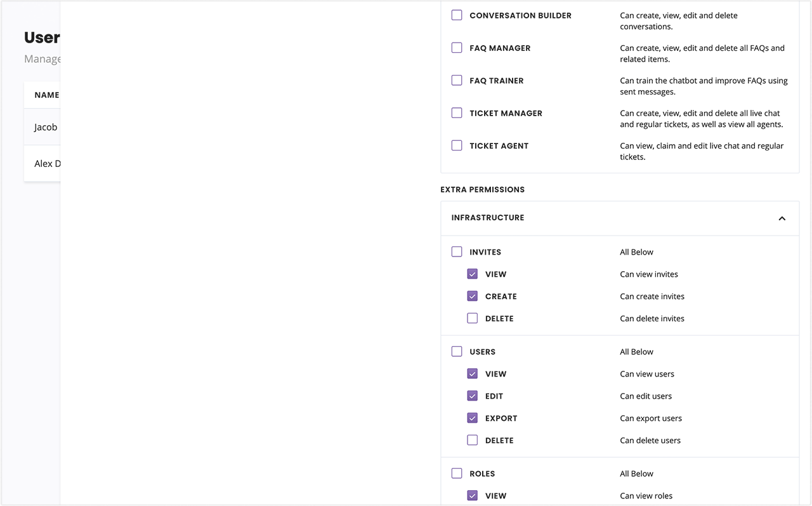
Task: Enable the Delete users permission
Action: click(x=472, y=440)
